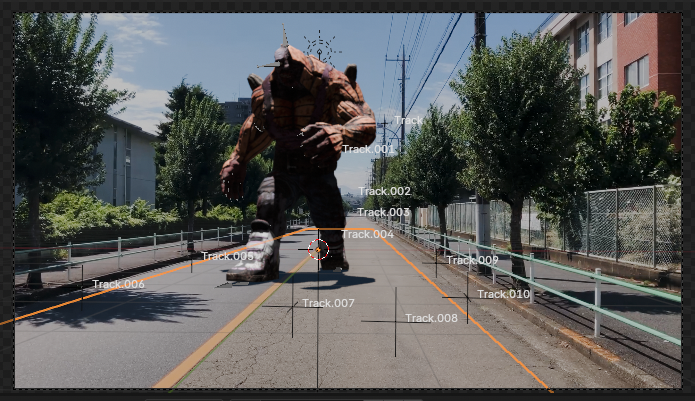Click the red-white 3D cursor circle
This screenshot has height=401, width=695.
pyautogui.click(x=318, y=249)
